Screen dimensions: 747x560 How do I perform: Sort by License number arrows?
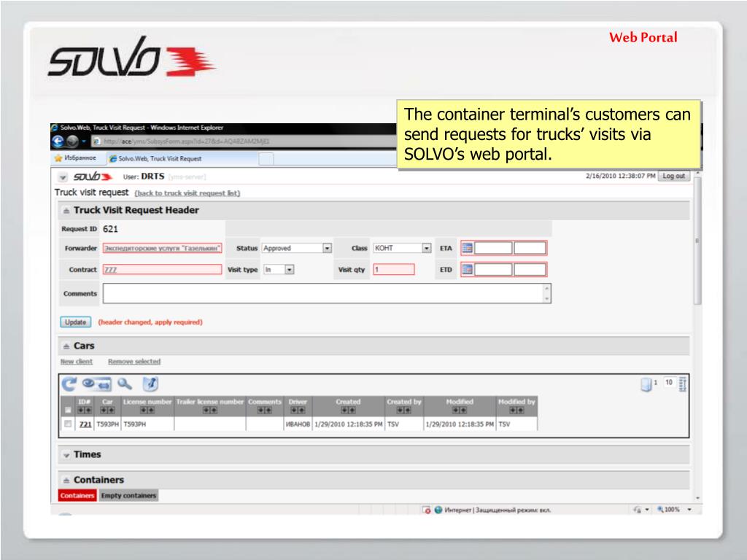(147, 410)
